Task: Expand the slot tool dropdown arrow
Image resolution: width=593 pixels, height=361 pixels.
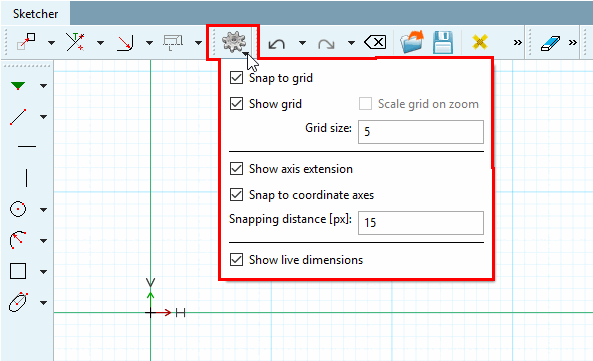Action: click(x=43, y=302)
